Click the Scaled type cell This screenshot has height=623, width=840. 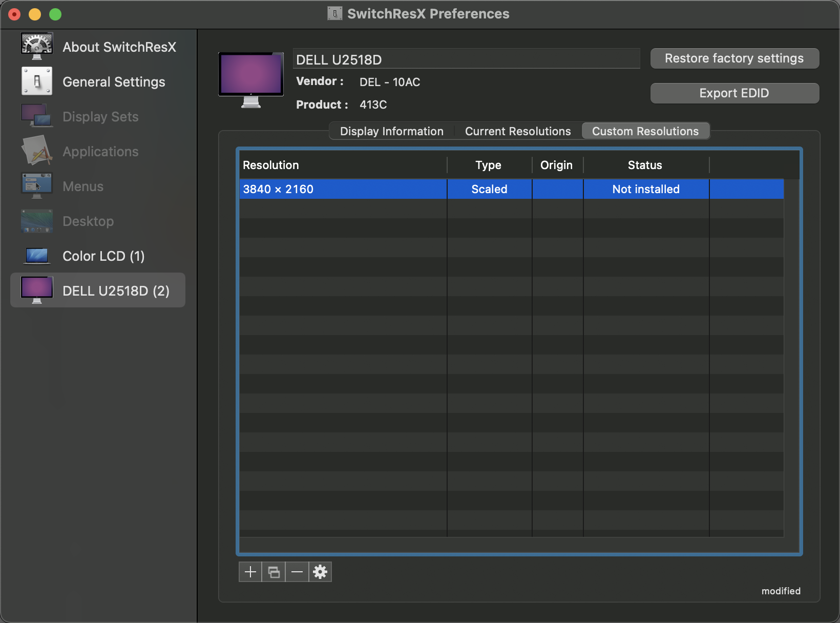[489, 189]
